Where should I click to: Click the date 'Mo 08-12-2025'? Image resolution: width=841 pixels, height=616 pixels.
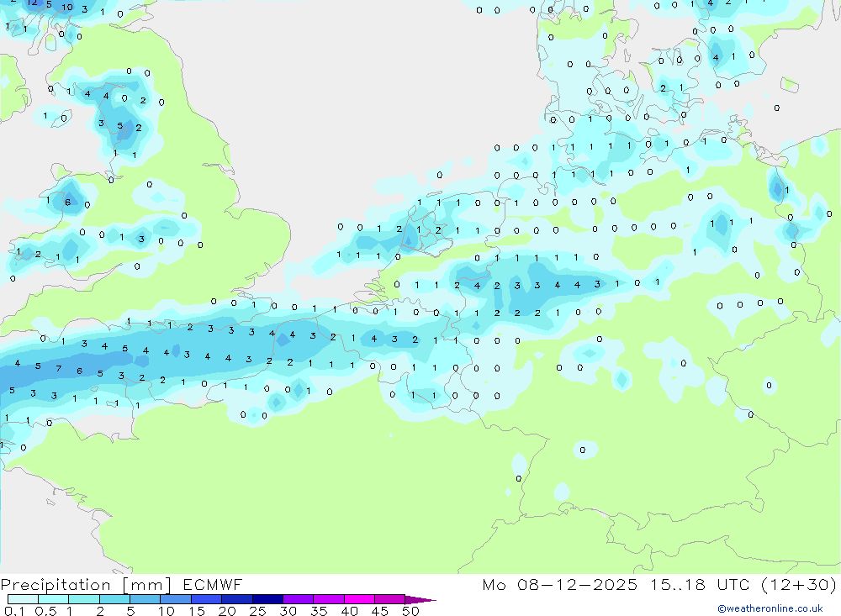click(560, 584)
